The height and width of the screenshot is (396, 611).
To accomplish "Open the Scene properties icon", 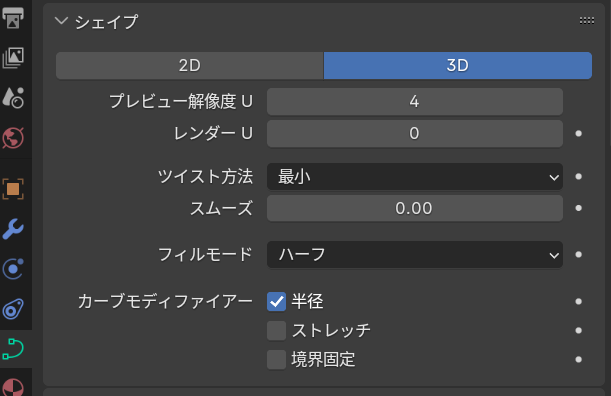I will [13, 97].
